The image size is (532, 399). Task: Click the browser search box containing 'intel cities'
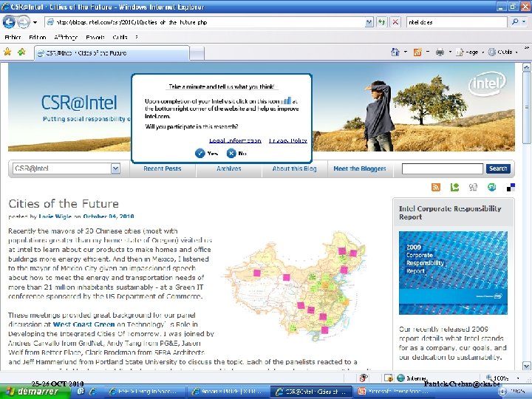pyautogui.click(x=457, y=22)
